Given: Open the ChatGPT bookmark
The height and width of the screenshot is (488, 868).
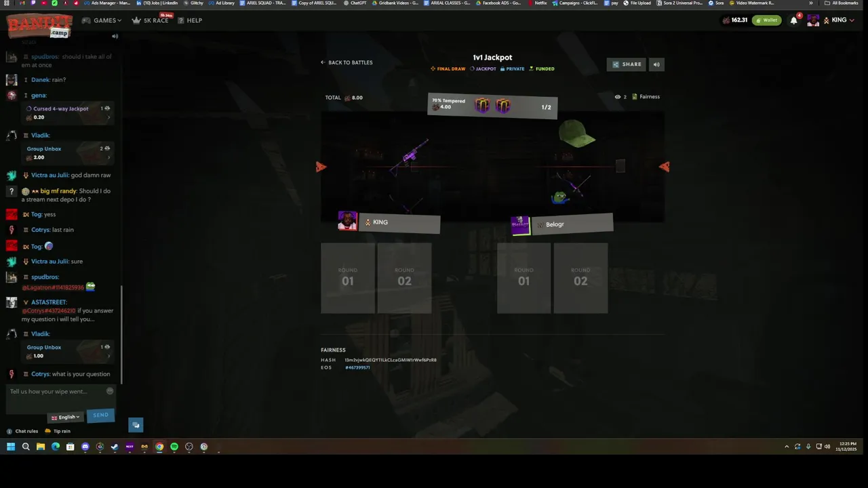Looking at the screenshot, I should [x=355, y=3].
